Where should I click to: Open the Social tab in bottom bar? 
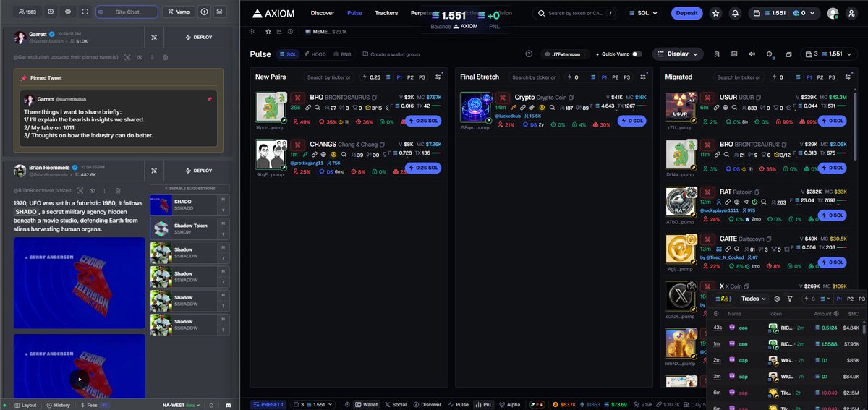(x=396, y=405)
